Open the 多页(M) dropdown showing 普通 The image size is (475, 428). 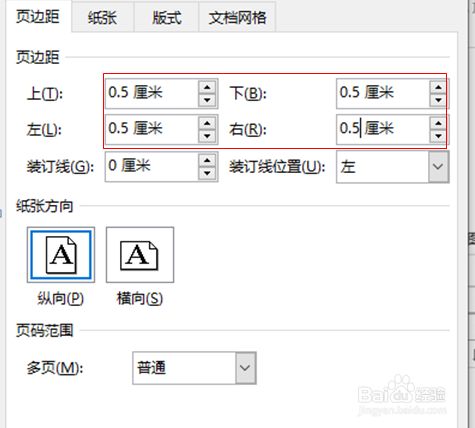click(x=194, y=368)
